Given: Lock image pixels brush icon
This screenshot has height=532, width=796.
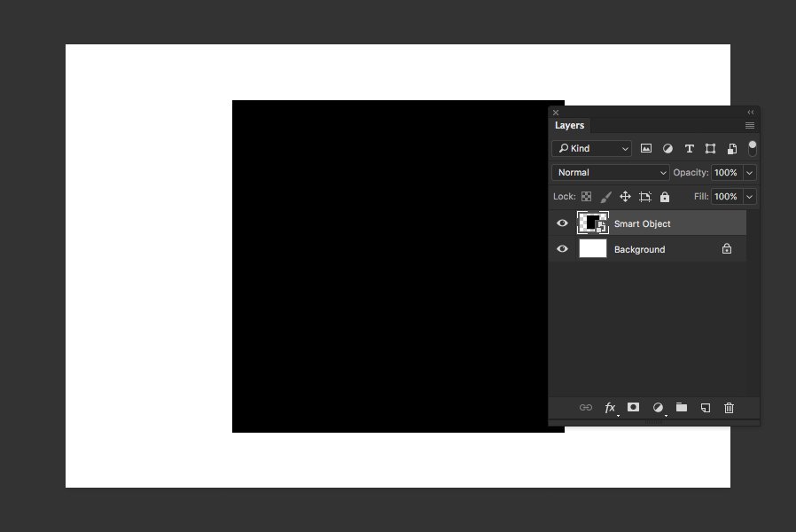Looking at the screenshot, I should tap(605, 197).
